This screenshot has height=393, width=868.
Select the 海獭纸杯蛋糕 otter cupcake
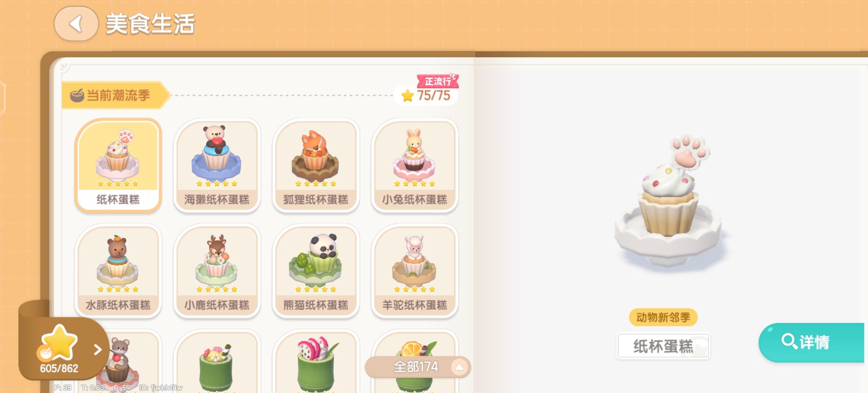(x=217, y=166)
